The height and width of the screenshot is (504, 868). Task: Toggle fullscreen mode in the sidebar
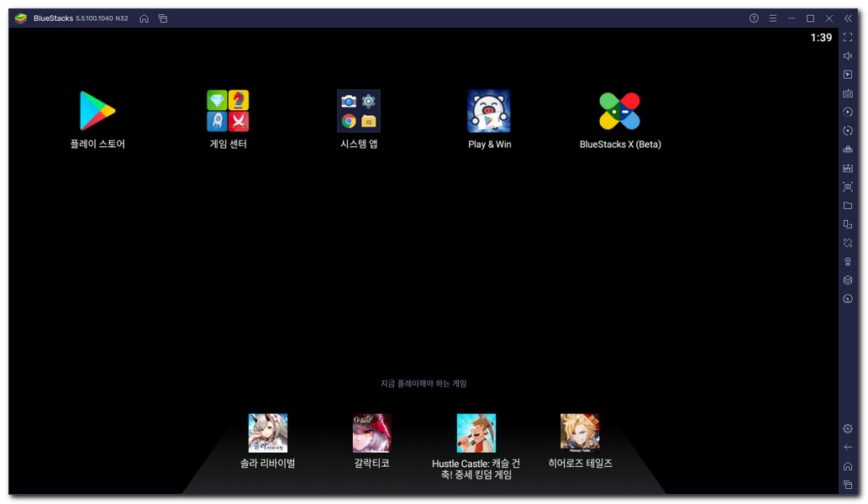tap(848, 38)
